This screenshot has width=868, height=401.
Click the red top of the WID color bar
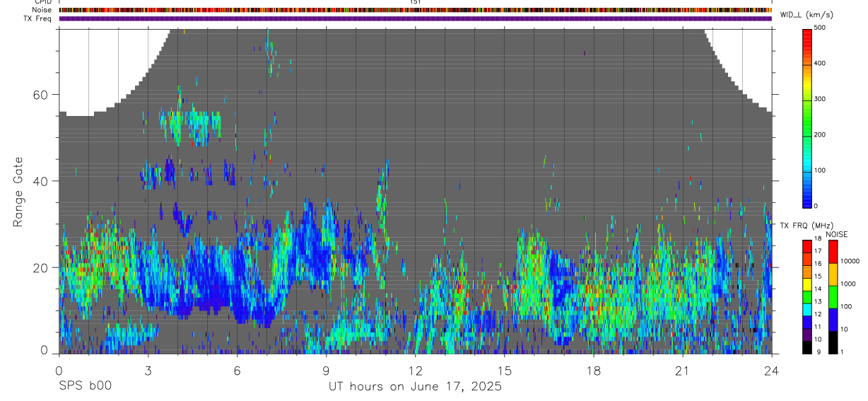807,33
